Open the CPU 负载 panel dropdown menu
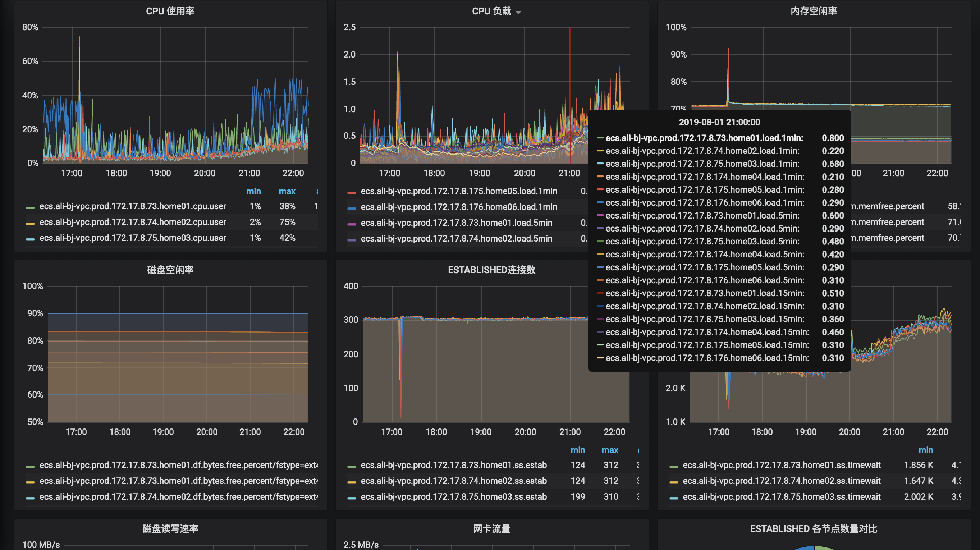The image size is (980, 550). (x=518, y=12)
